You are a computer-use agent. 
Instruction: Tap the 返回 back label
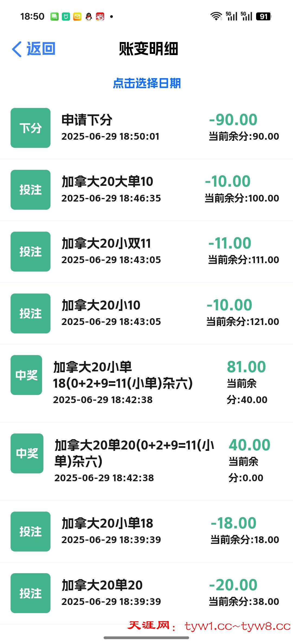[41, 49]
